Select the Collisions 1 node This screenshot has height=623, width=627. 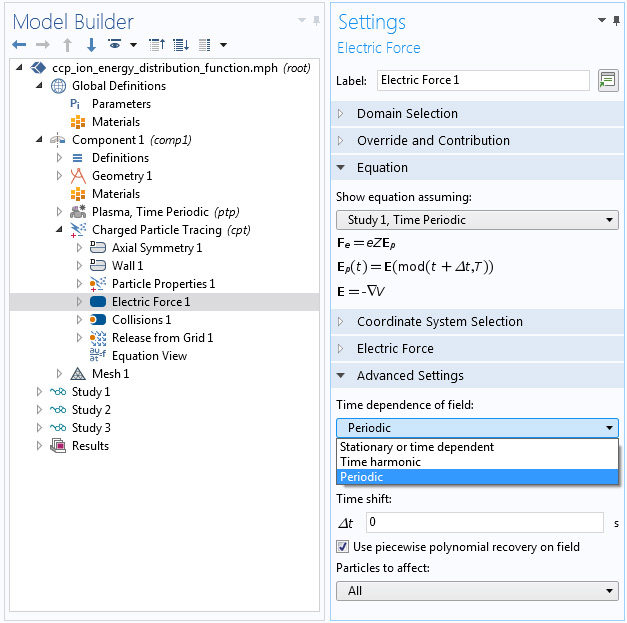click(x=141, y=320)
